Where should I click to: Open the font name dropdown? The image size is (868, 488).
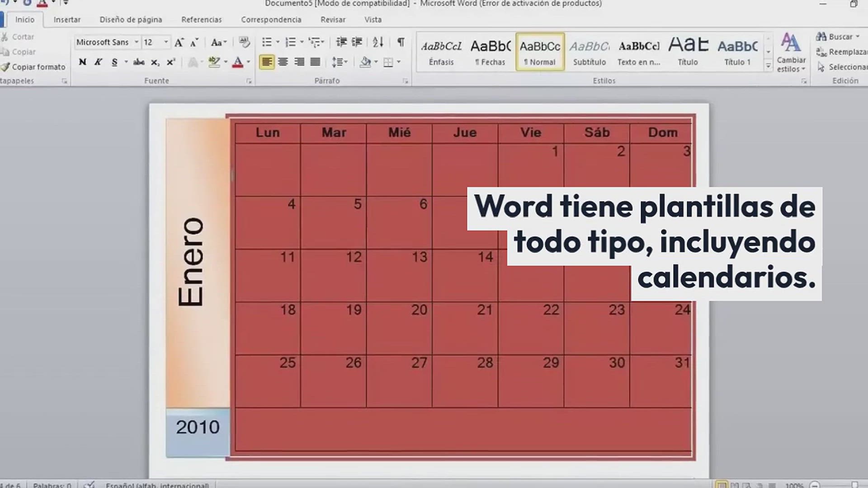136,42
